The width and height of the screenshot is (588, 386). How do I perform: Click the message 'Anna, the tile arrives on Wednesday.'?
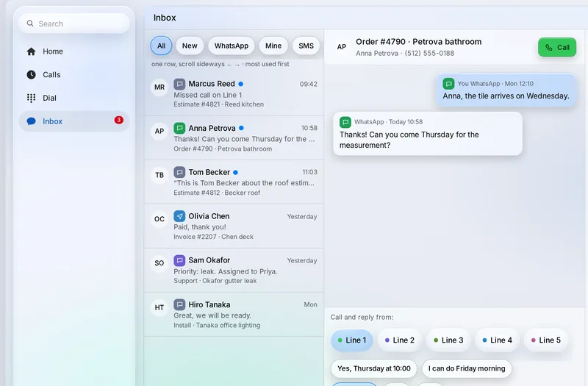(506, 90)
